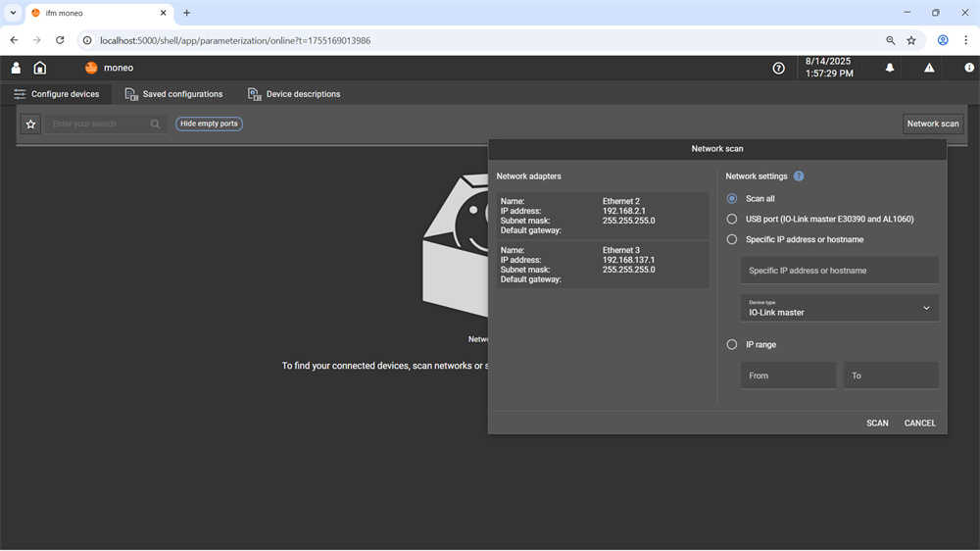Click the browser address bar URL
This screenshot has height=551, width=980.
(x=235, y=40)
